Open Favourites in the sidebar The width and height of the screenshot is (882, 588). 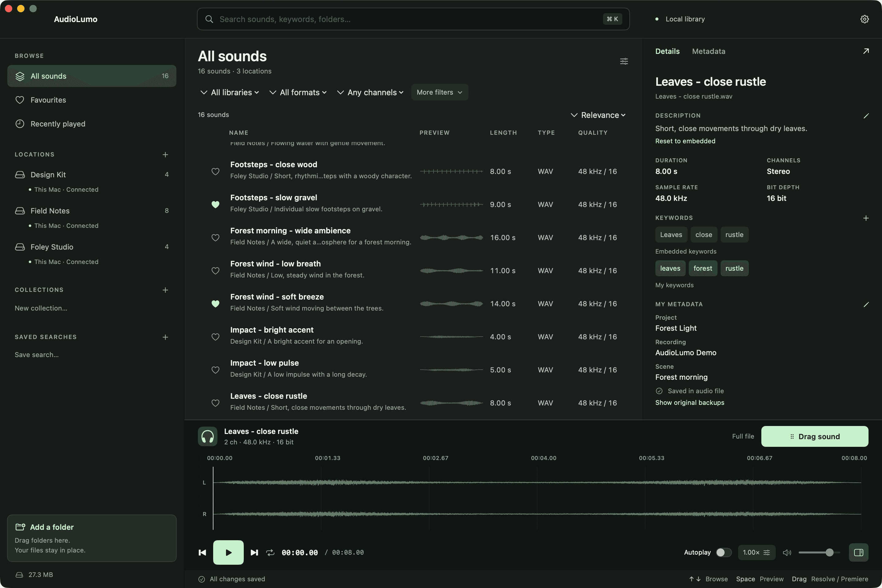(x=92, y=100)
